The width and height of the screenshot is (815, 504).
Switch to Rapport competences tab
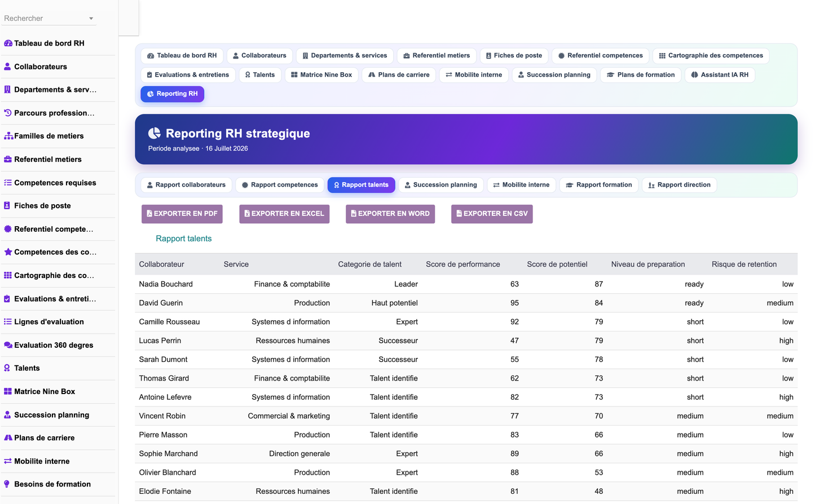280,185
